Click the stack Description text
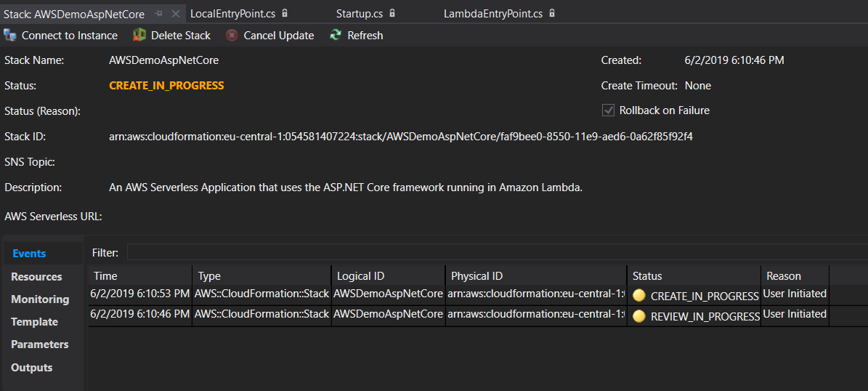This screenshot has width=868, height=391. pyautogui.click(x=346, y=188)
